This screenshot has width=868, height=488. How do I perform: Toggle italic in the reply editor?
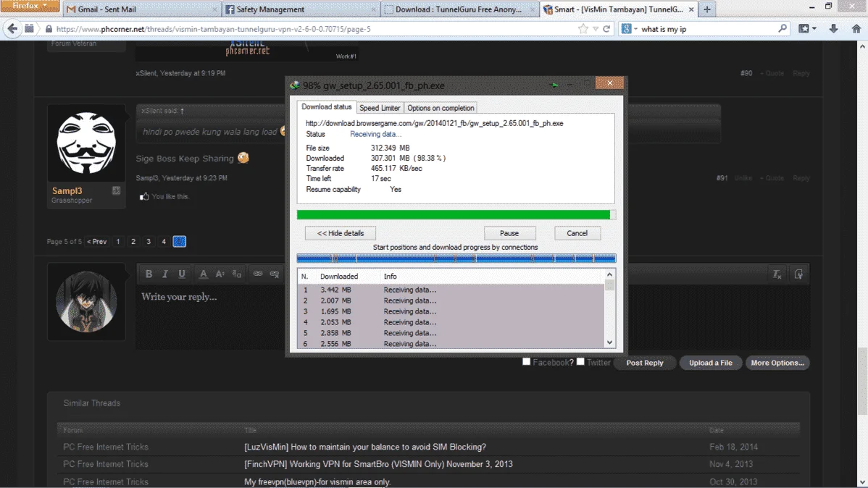[x=165, y=274]
